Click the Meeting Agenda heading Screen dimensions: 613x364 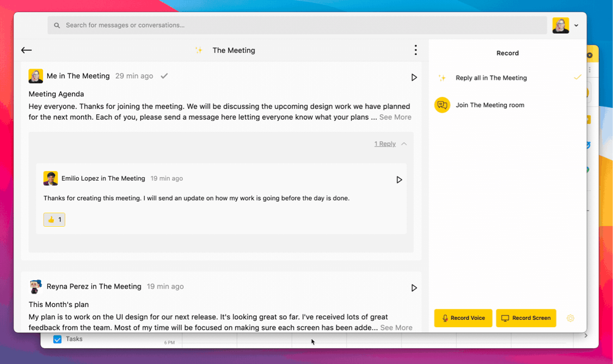(x=56, y=94)
